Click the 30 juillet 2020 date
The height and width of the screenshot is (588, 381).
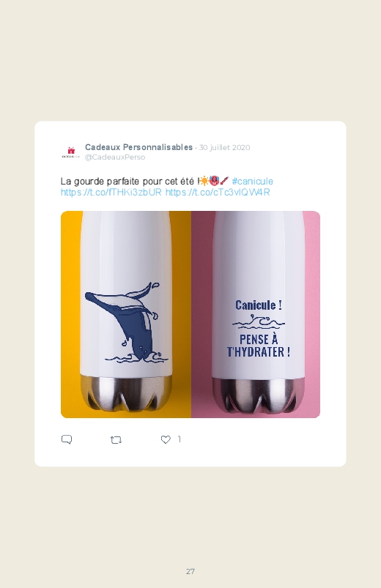click(224, 147)
